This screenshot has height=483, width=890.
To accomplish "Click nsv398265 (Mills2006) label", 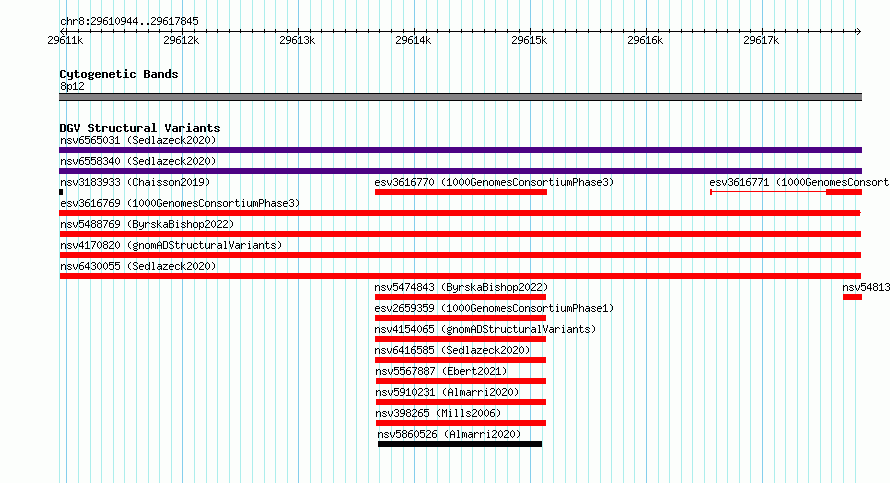I will click(438, 413).
